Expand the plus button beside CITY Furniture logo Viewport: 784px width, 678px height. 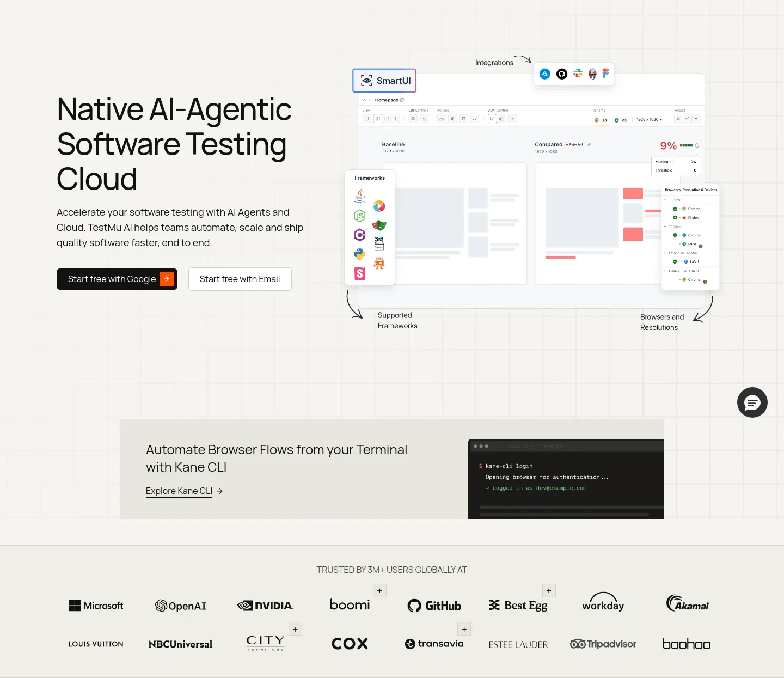coord(295,629)
